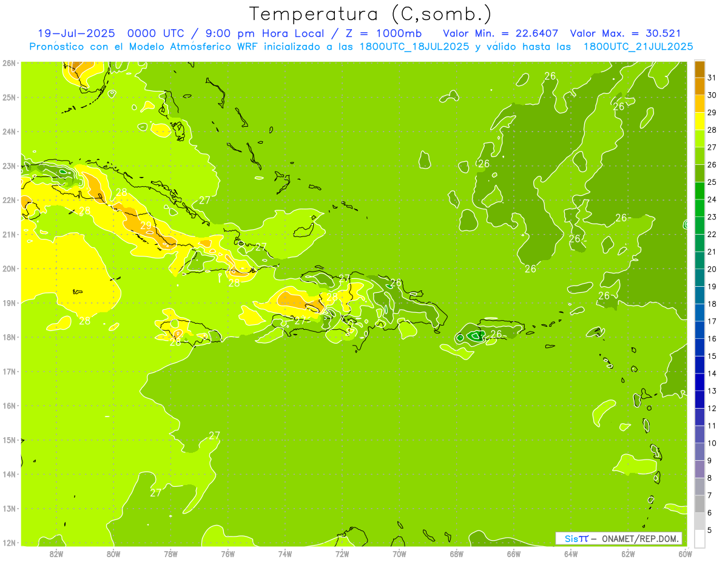Viewport: 728px width, 562px height.
Task: Click the '74W' longitude axis label
Action: coord(285,554)
